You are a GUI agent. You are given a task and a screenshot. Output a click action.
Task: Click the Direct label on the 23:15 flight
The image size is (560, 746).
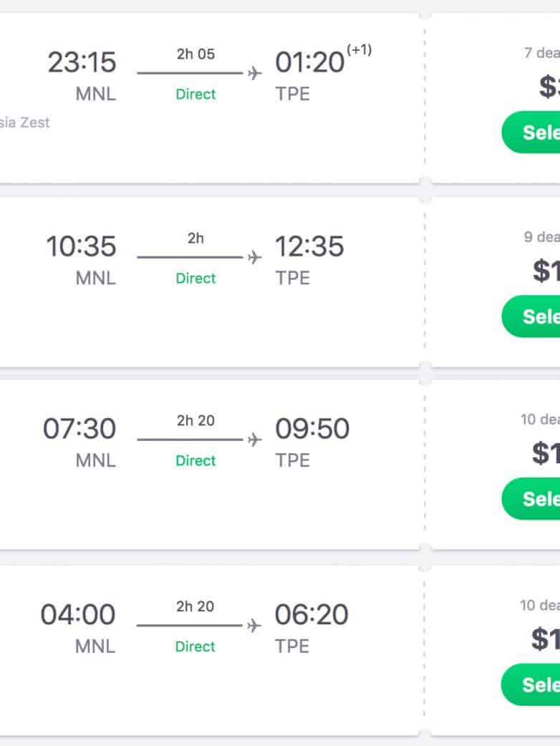pos(195,94)
